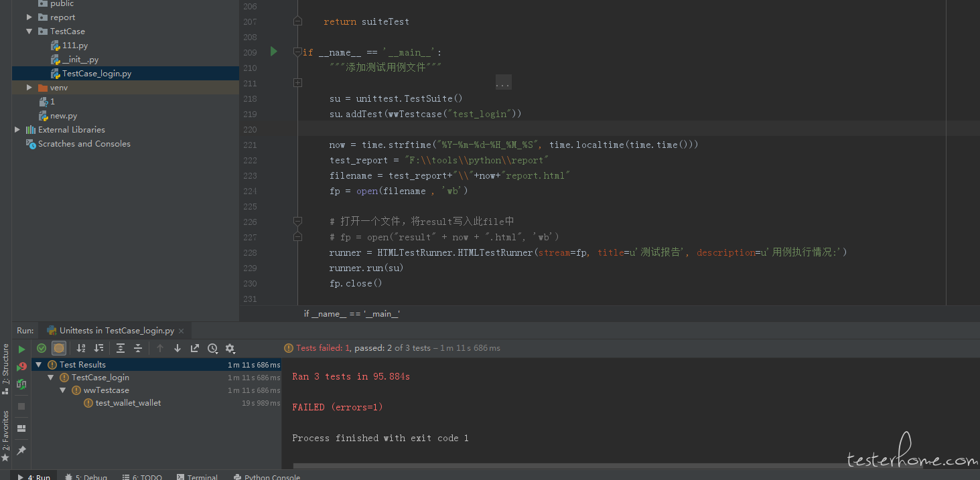
Task: Click fold marker at comment line 226
Action: (297, 222)
